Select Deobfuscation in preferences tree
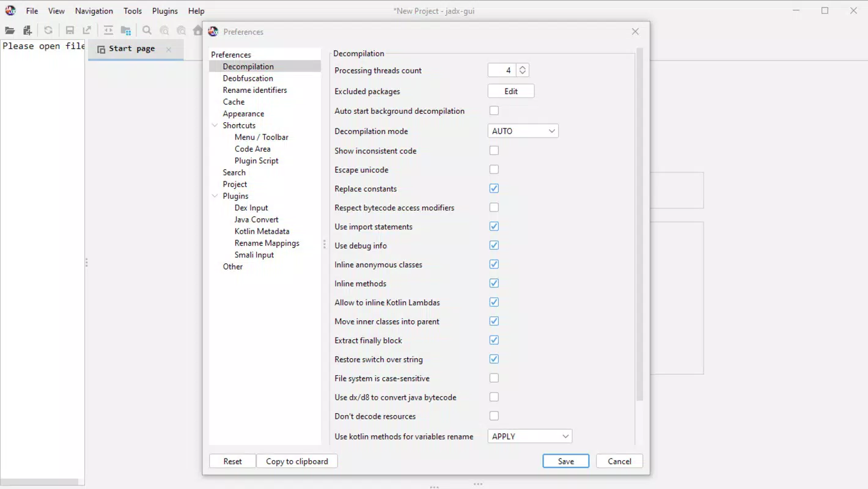Screen dimensions: 868x489 (248, 78)
